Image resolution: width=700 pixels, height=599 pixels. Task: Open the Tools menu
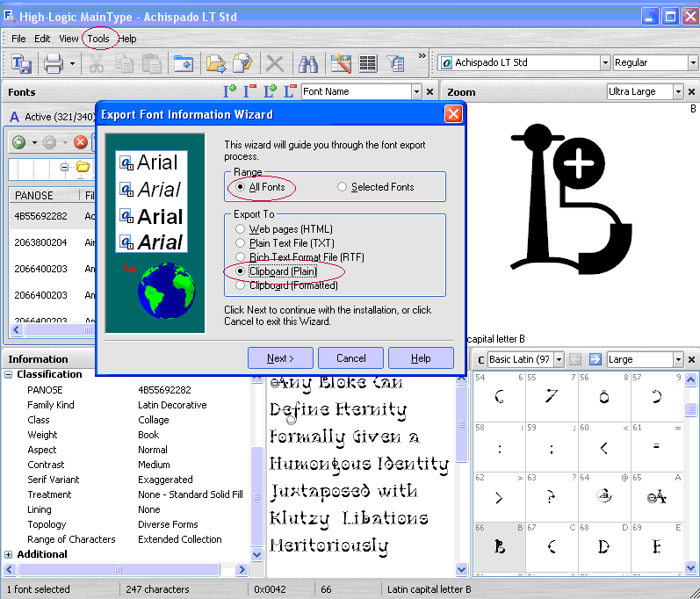[98, 39]
